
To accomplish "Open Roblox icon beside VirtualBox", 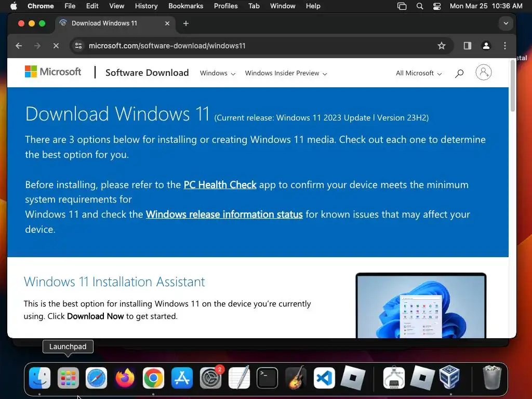I will click(422, 378).
